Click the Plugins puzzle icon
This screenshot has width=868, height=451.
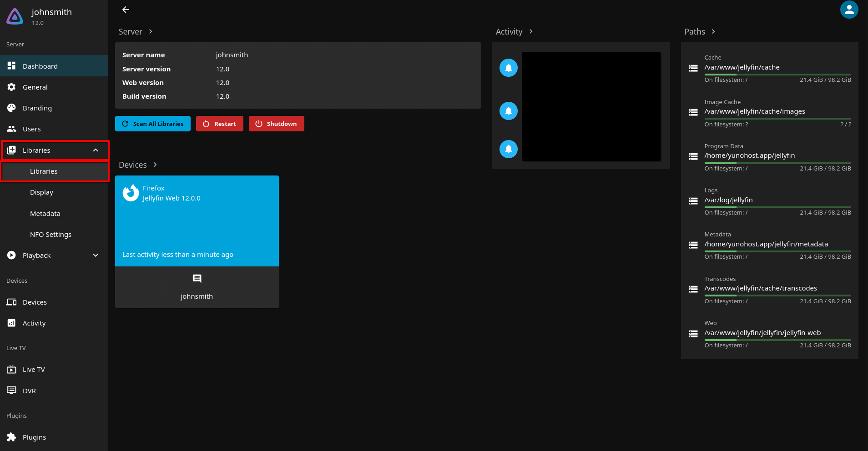coord(11,437)
